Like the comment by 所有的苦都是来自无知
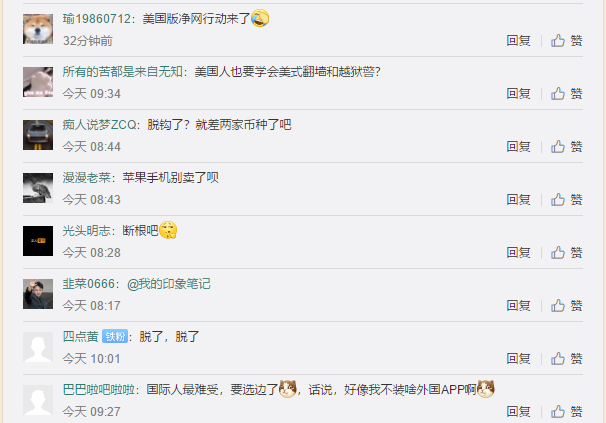606x423 pixels. (x=566, y=94)
